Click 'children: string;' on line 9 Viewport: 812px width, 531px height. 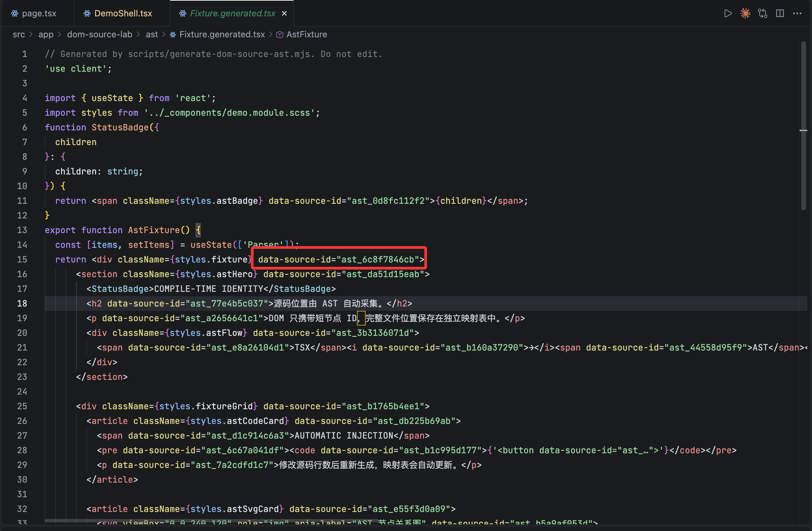99,171
